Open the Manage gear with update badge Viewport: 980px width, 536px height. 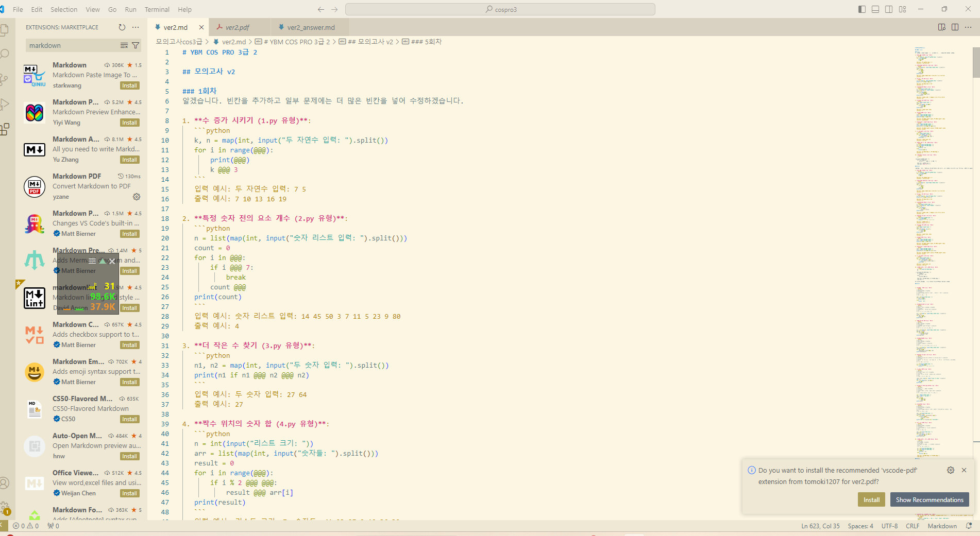tap(4, 508)
